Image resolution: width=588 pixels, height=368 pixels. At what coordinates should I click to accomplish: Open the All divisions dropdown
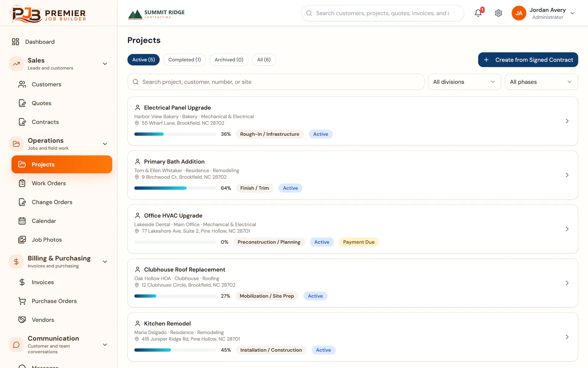pyautogui.click(x=465, y=82)
